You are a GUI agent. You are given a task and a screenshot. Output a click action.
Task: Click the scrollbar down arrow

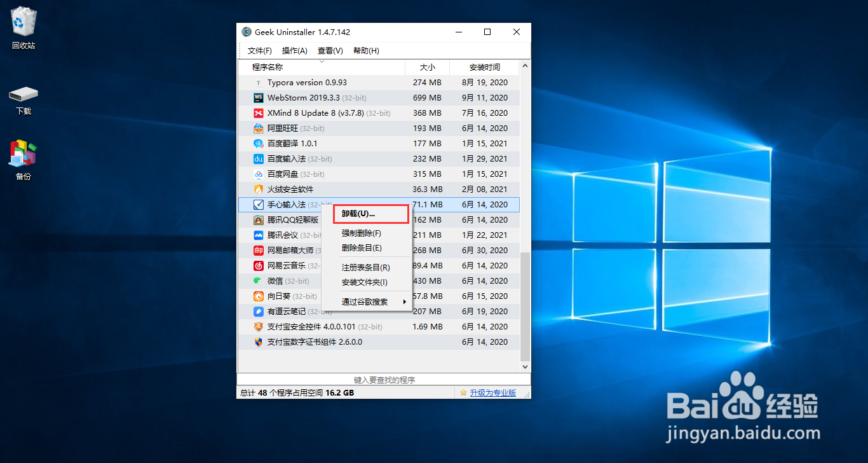[524, 366]
